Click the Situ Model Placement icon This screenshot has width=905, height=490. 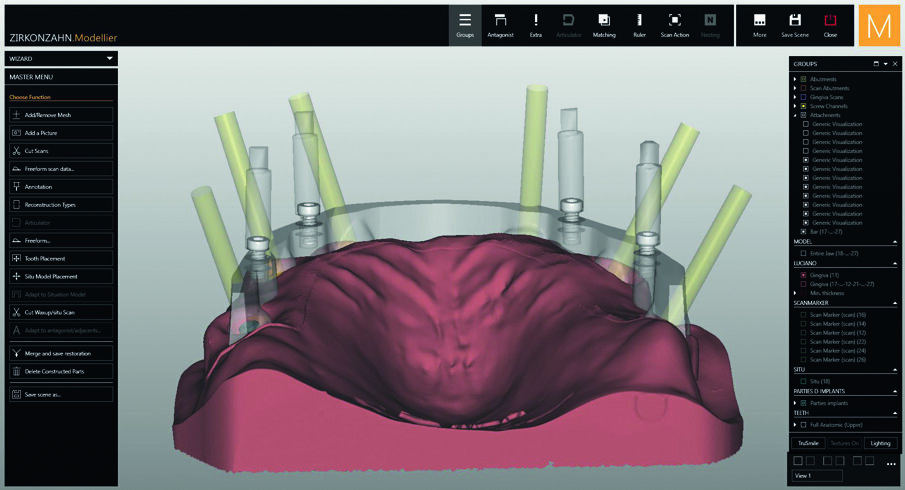[16, 276]
